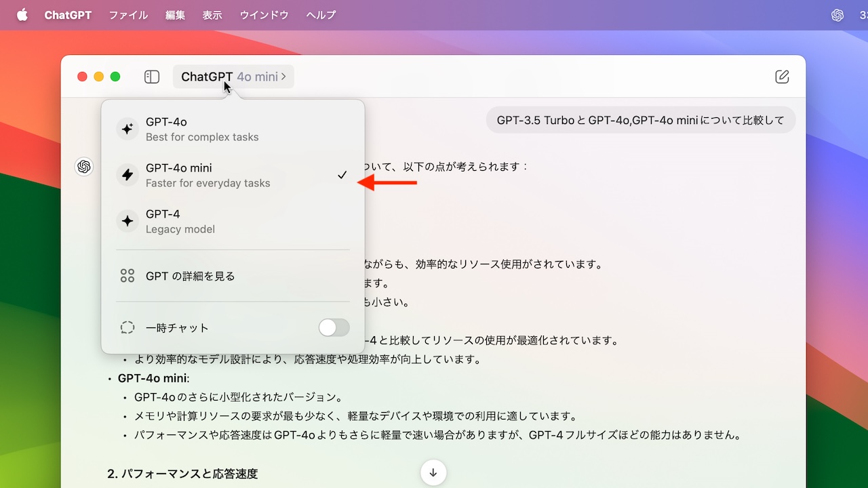Select the GPT-4o model option

[x=233, y=129]
